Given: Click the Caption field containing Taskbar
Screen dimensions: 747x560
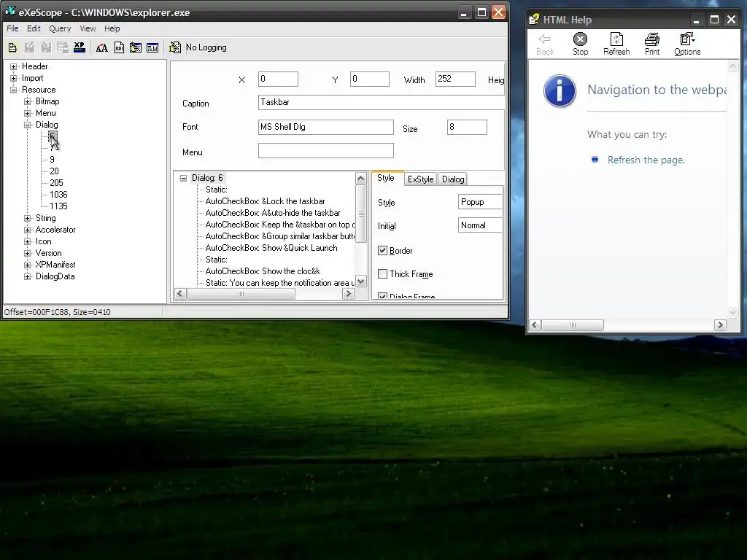Looking at the screenshot, I should click(x=381, y=102).
